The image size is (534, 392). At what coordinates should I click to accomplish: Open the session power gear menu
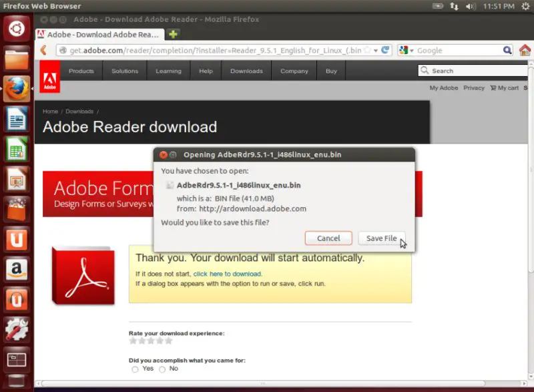pos(525,6)
